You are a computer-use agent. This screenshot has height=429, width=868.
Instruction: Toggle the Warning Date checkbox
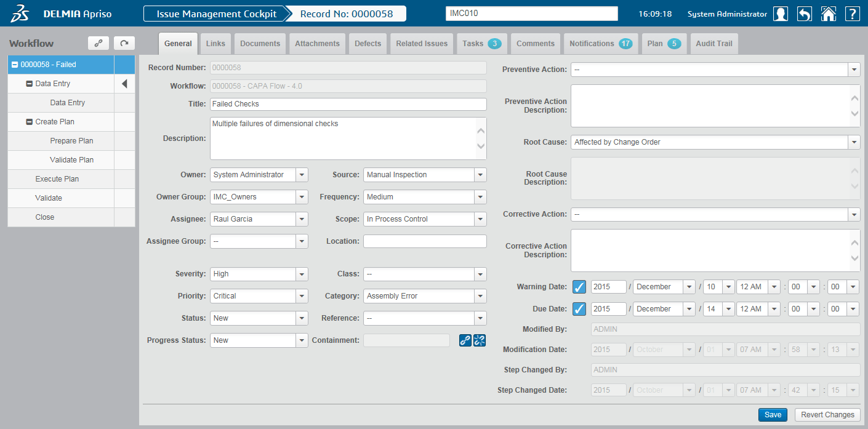click(x=579, y=287)
